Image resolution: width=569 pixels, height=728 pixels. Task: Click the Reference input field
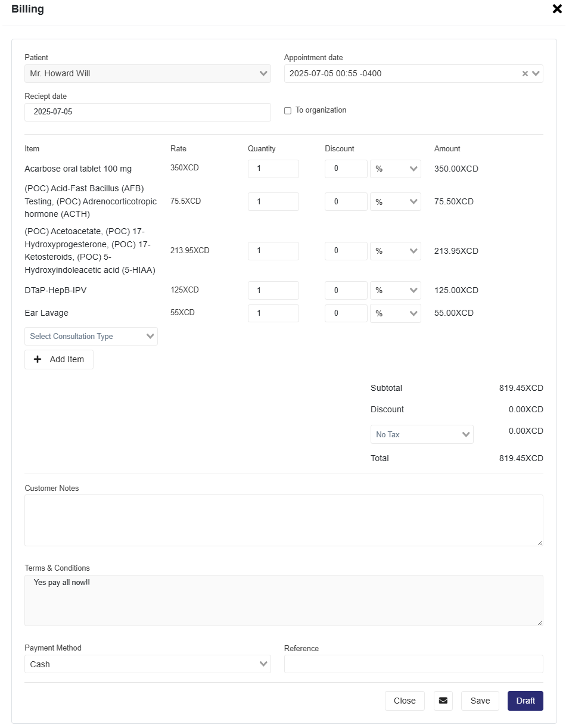click(413, 664)
